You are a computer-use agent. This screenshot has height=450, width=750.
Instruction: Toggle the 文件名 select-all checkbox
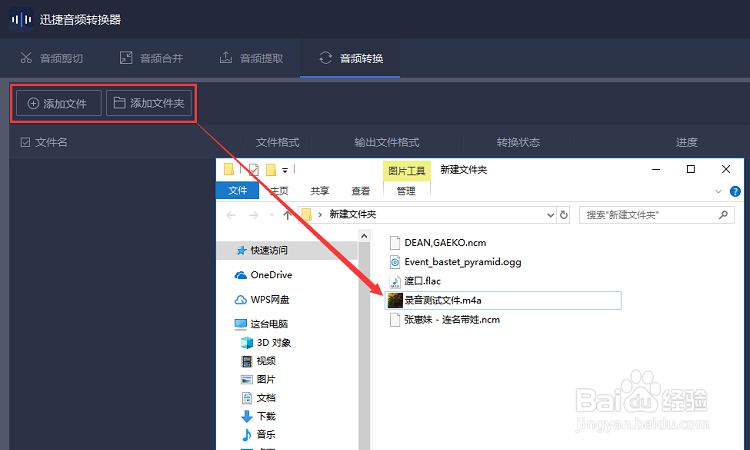click(x=25, y=142)
